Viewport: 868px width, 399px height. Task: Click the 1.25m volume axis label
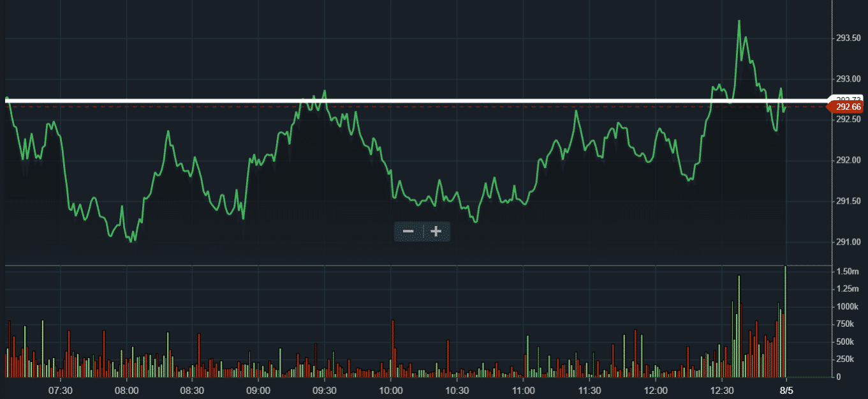847,289
